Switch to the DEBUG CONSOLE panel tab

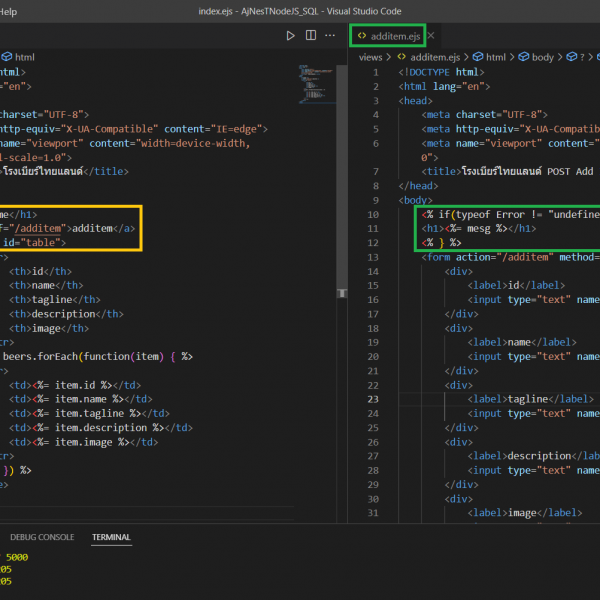pos(42,537)
